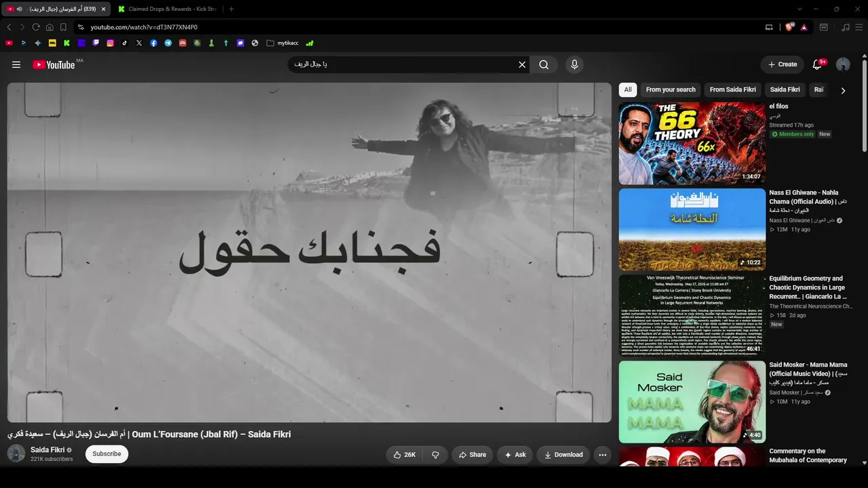Viewport: 868px width, 488px height.
Task: Select the From your search chip
Action: 671,89
